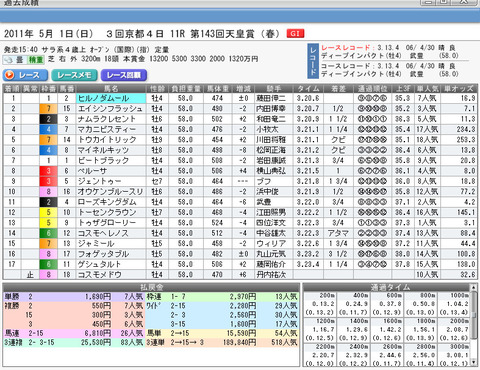Click the 馬単 2→15 payout row
The width and height of the screenshot is (480, 370).
(x=222, y=333)
